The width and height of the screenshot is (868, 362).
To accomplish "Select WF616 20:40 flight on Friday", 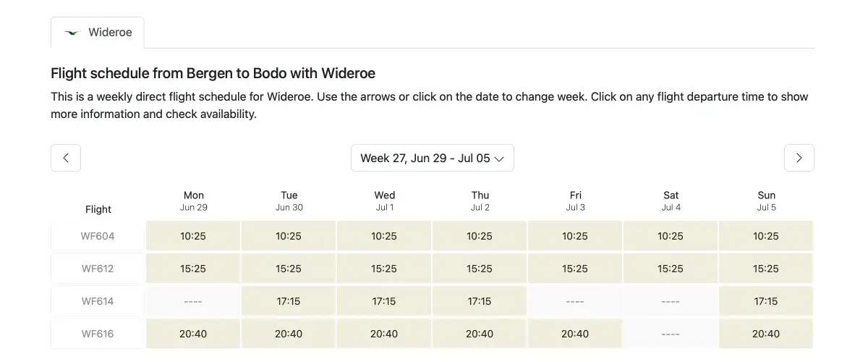I will (x=575, y=334).
